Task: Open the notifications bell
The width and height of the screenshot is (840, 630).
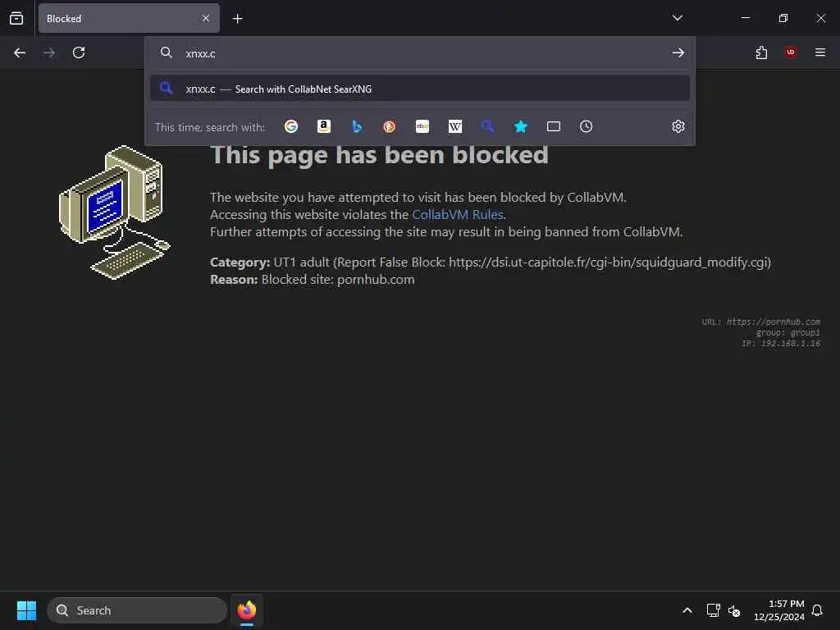Action: (x=817, y=610)
